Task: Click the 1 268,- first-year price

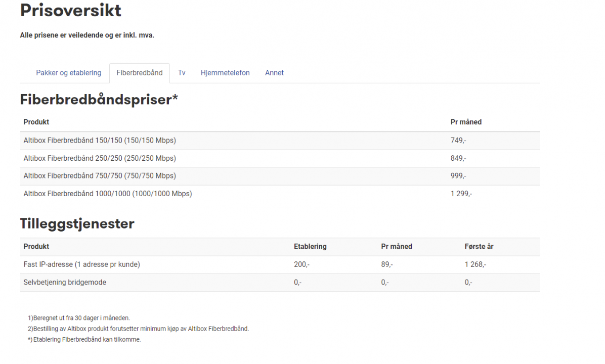Action: coord(476,264)
